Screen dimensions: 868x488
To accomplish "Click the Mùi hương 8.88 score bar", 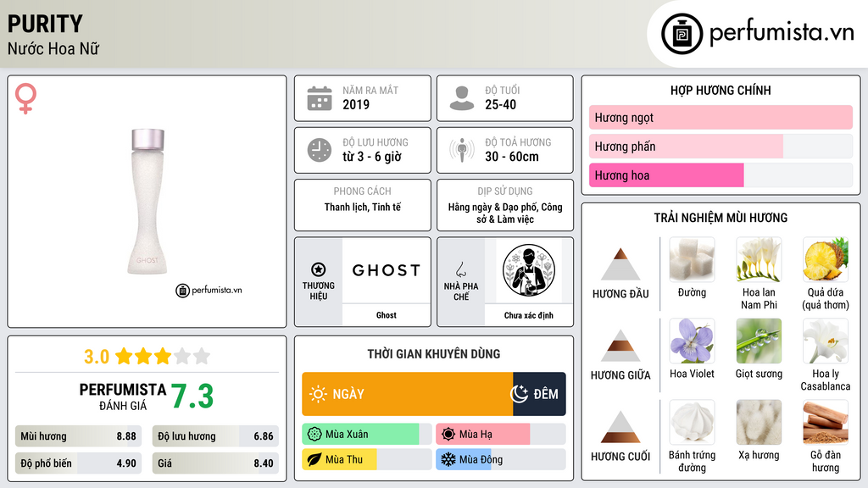I will coord(79,436).
